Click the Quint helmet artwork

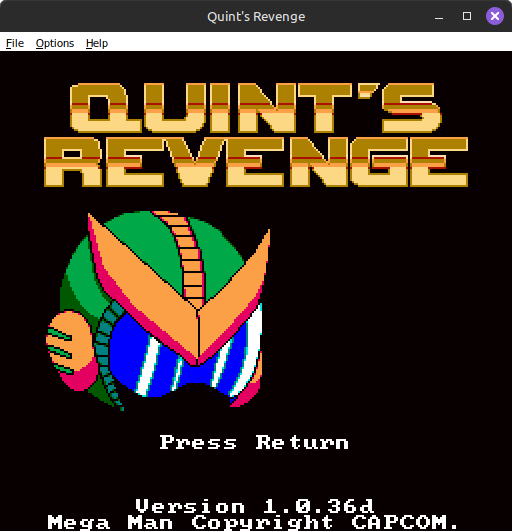click(x=158, y=311)
